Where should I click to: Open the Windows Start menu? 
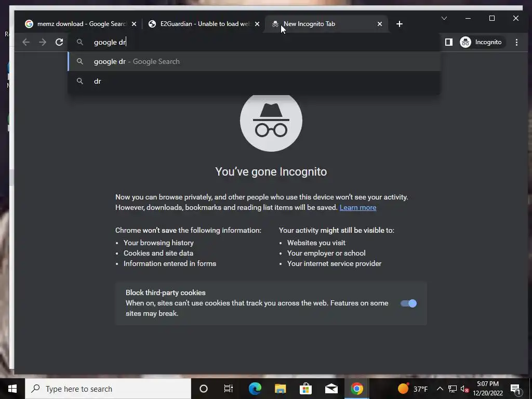(12, 389)
